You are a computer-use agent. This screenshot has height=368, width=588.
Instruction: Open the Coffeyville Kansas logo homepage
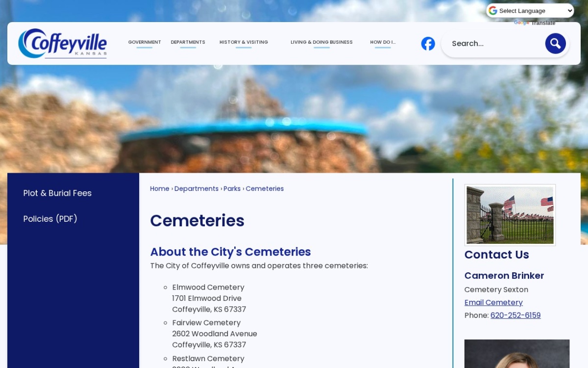pyautogui.click(x=63, y=43)
